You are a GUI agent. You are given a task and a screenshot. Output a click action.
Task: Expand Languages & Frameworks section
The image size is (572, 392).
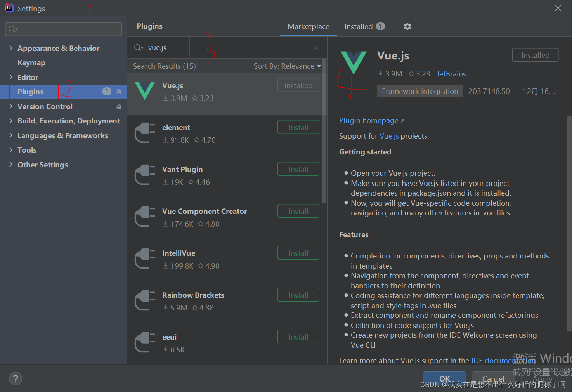[11, 135]
